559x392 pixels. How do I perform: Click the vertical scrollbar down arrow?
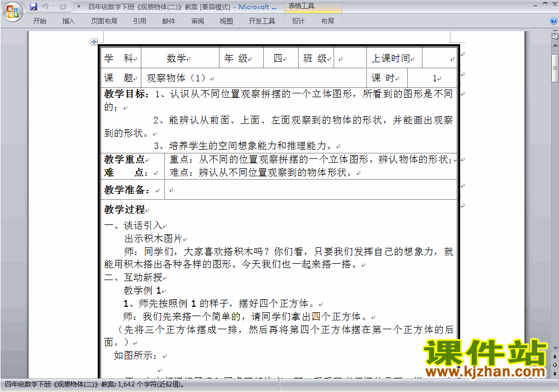tap(555, 348)
